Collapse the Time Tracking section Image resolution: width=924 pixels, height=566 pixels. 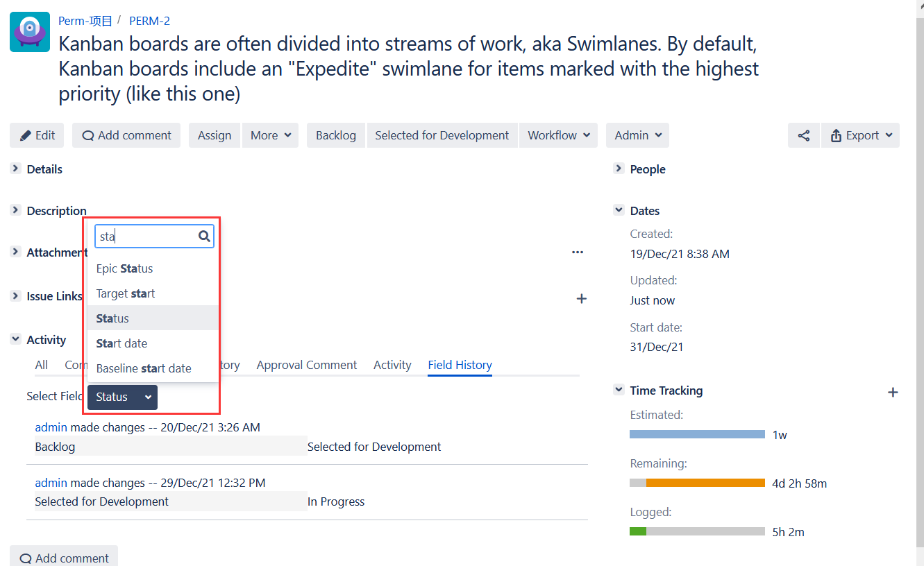coord(619,390)
